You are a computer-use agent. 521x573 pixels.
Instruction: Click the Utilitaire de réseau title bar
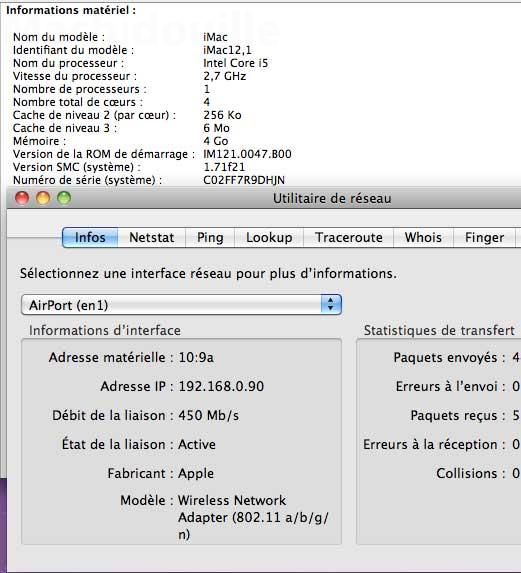[332, 198]
